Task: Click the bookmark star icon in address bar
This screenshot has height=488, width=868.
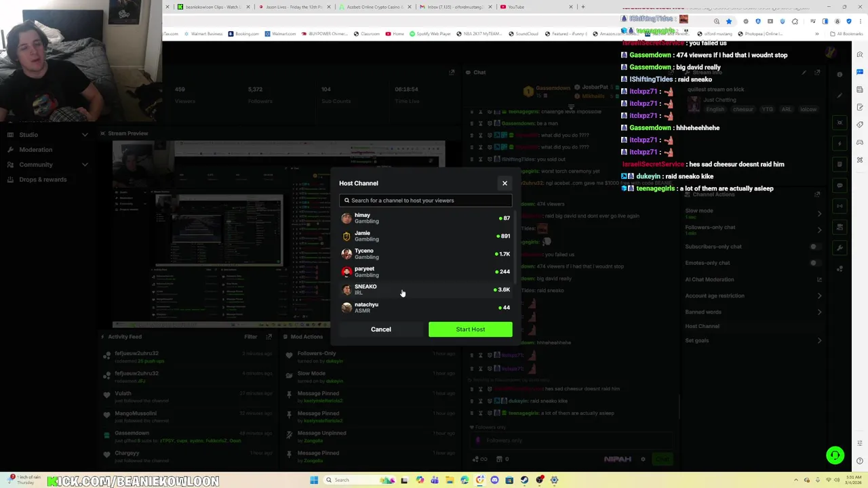Action: pos(729,21)
